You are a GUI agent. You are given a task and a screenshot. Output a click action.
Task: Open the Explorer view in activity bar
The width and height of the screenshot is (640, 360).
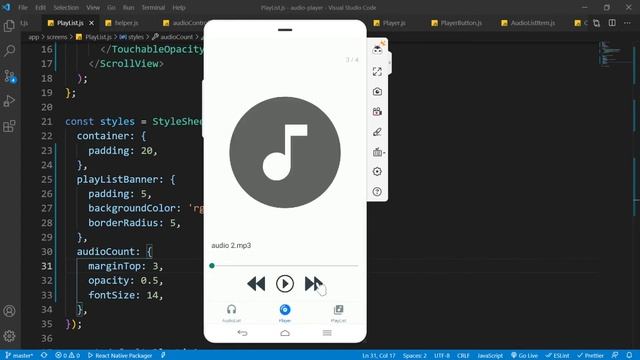(x=9, y=26)
